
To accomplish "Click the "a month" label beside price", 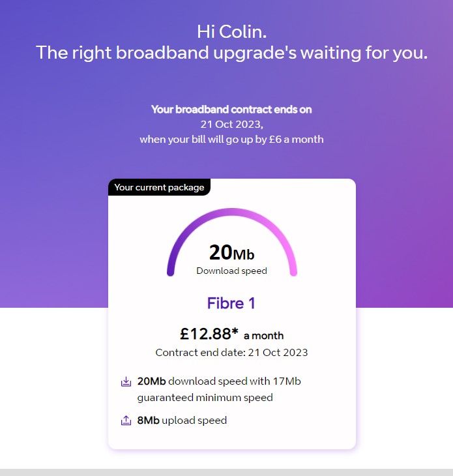I will [x=263, y=336].
